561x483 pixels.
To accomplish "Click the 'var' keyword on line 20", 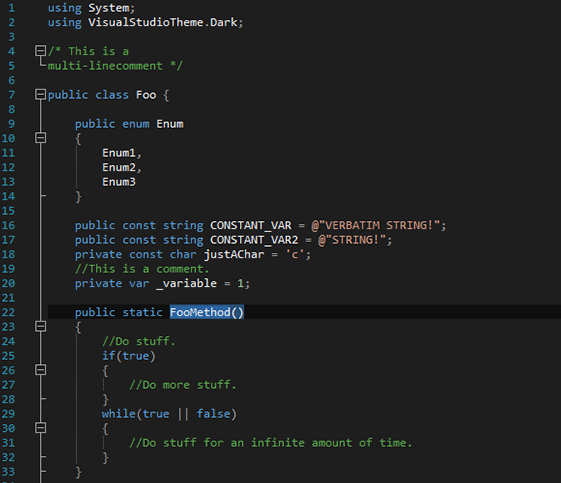I will 139,283.
